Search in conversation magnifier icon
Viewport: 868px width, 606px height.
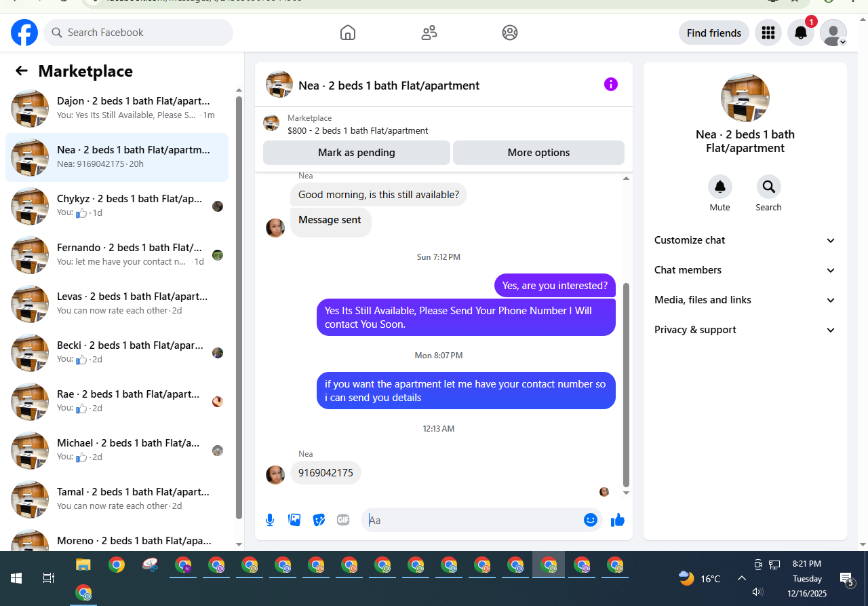(x=769, y=187)
